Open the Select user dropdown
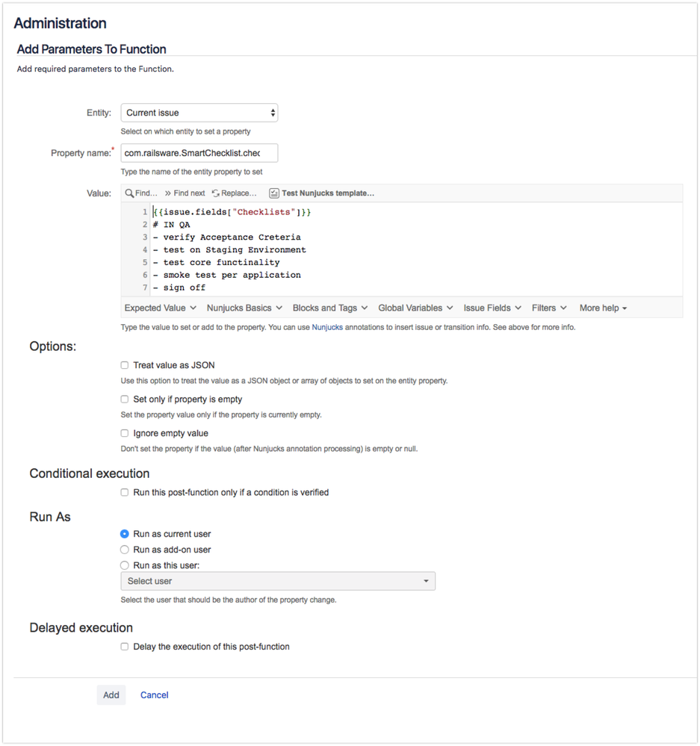 [x=278, y=581]
